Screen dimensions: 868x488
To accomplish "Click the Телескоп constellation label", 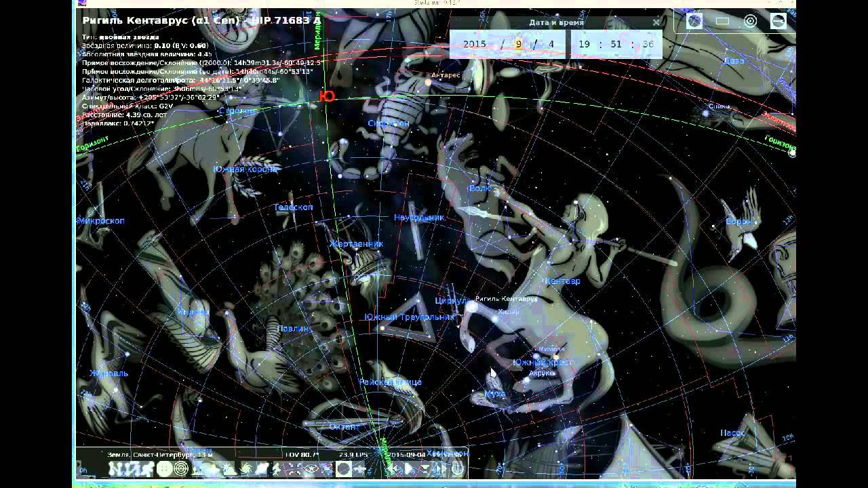I will coord(294,207).
